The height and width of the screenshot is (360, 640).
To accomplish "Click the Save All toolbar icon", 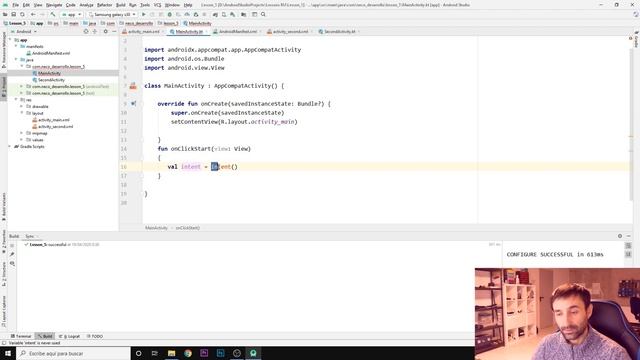I will pyautogui.click(x=13, y=14).
